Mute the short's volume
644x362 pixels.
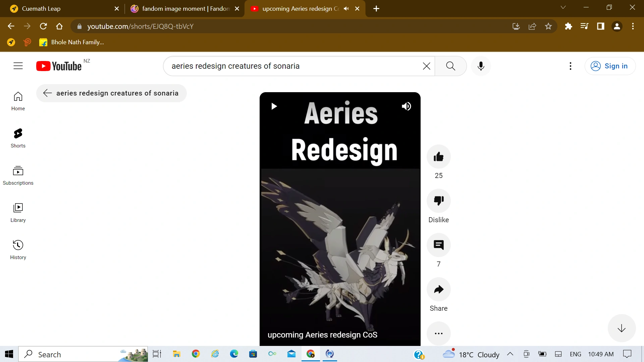[x=406, y=106]
